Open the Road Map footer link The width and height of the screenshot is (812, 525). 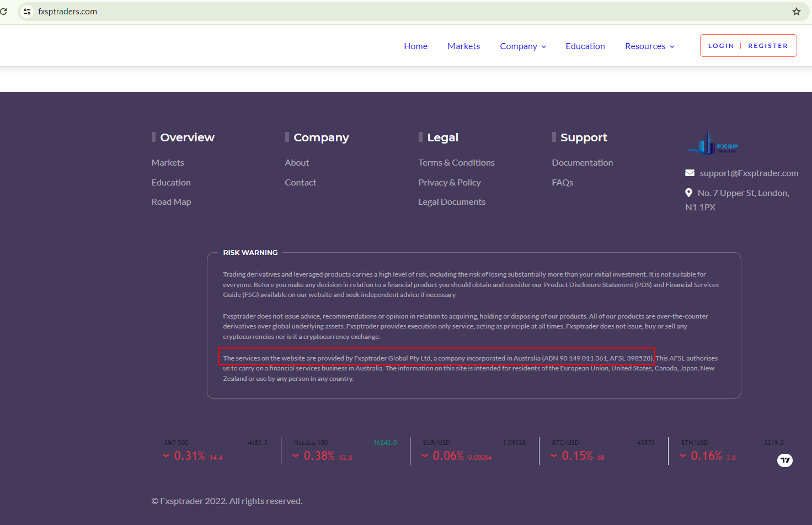[x=171, y=201]
